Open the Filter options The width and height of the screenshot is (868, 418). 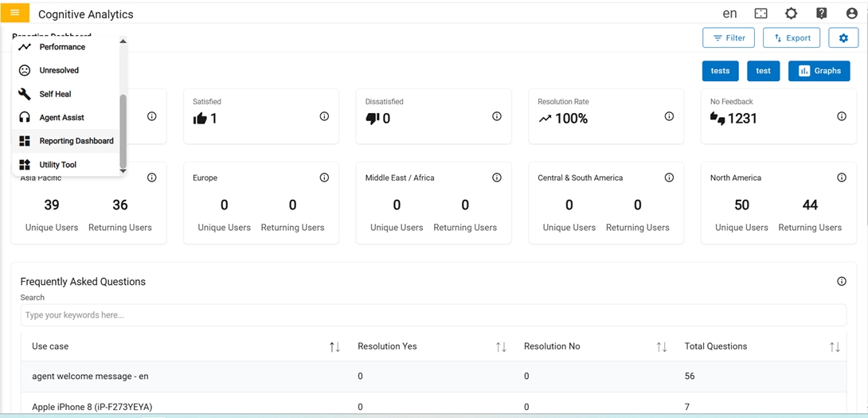click(x=729, y=38)
